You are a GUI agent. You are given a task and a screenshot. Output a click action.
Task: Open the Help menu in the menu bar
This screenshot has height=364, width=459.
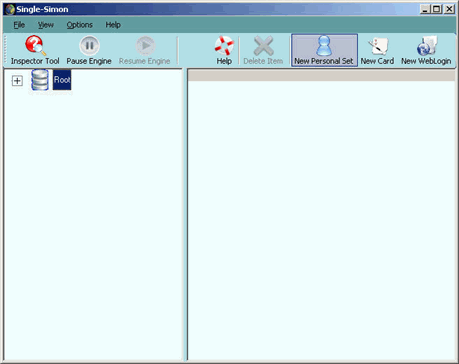pos(113,25)
